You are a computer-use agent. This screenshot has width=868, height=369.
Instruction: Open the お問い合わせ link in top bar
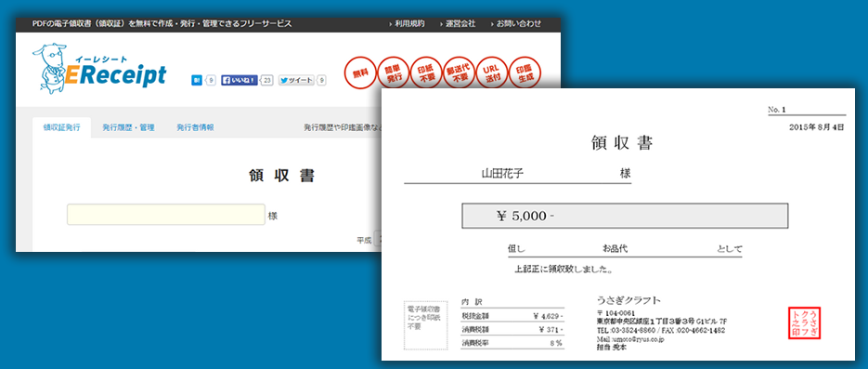(x=519, y=24)
